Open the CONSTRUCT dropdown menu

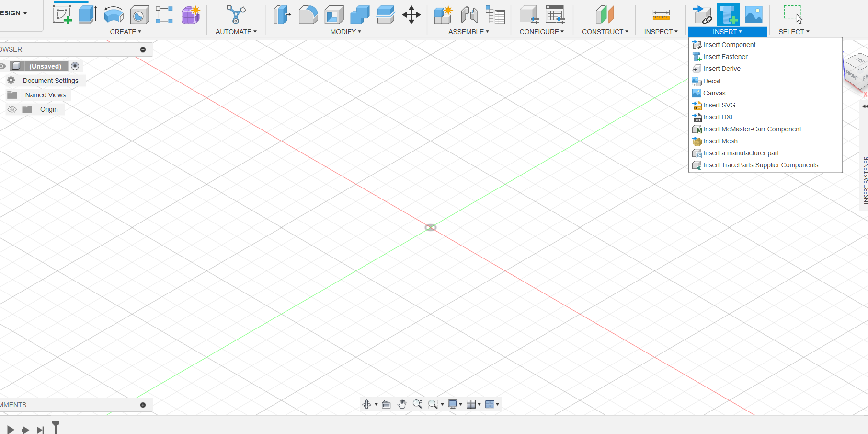[x=605, y=32]
